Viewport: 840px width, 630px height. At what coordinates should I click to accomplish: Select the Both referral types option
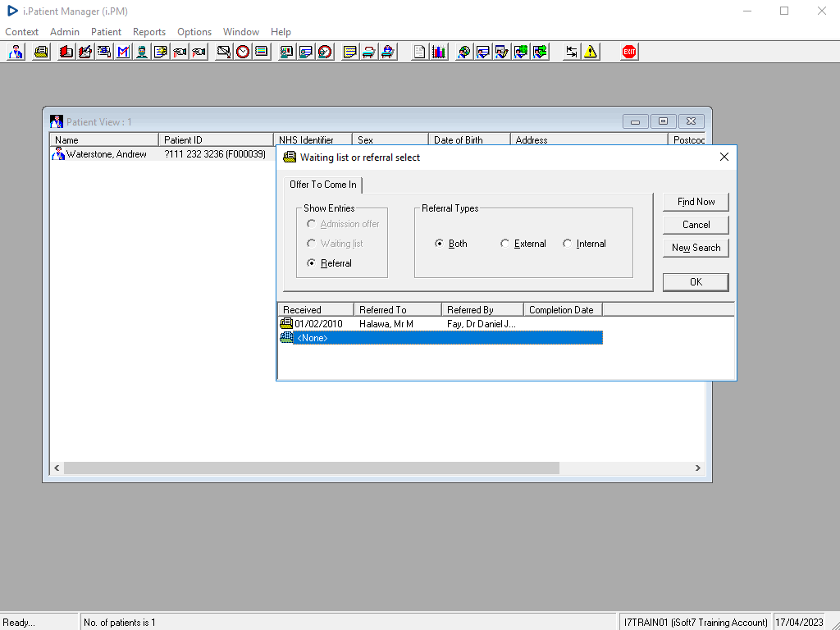coord(440,243)
